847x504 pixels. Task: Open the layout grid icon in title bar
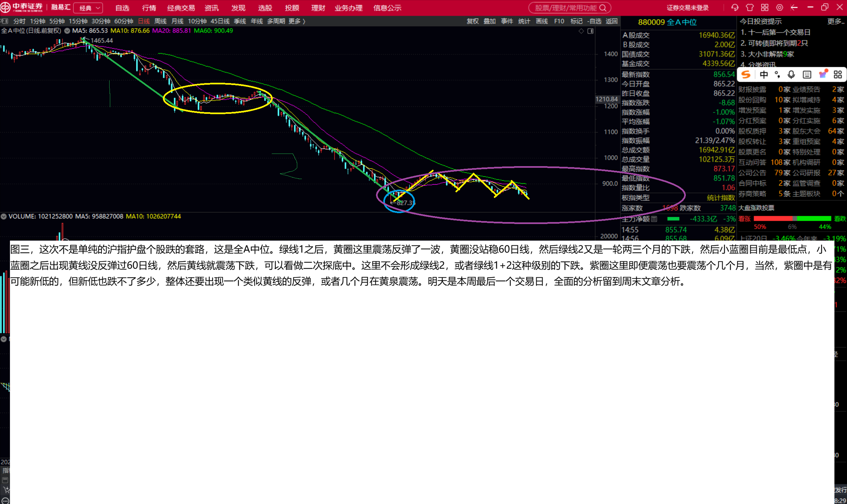pyautogui.click(x=765, y=8)
